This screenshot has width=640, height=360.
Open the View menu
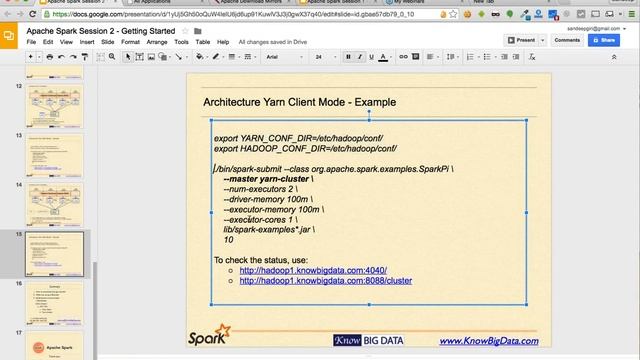coord(66,42)
